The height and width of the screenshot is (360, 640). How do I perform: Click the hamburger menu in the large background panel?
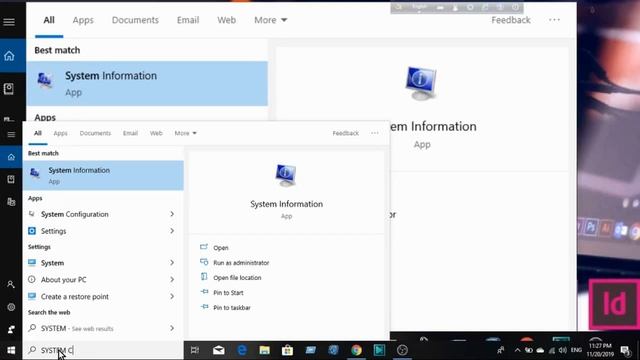pos(9,22)
